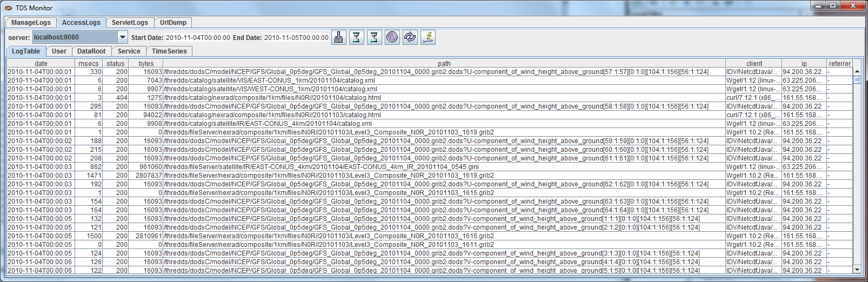This screenshot has height=282, width=868.
Task: Open the server dropdown arrow
Action: 123,37
